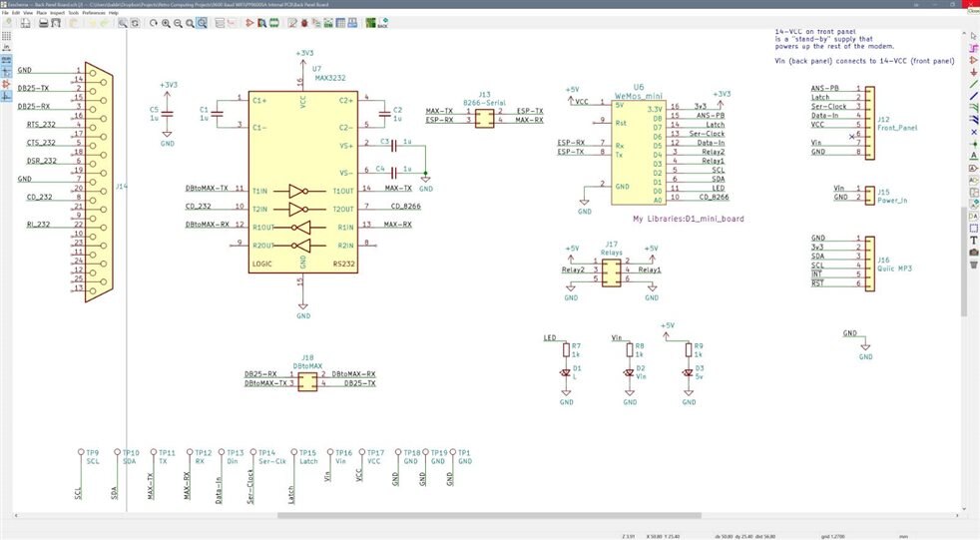Select the Delete tool trash icon
The image size is (980, 540).
point(973,264)
